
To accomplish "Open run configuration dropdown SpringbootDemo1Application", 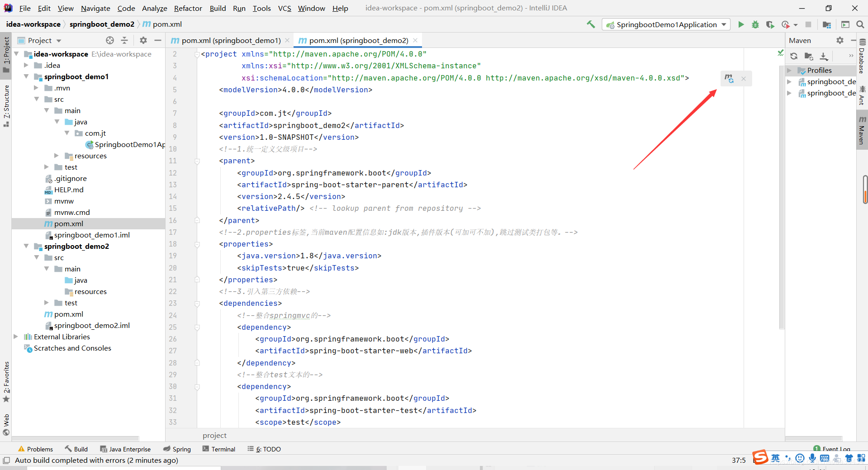I will click(x=666, y=24).
